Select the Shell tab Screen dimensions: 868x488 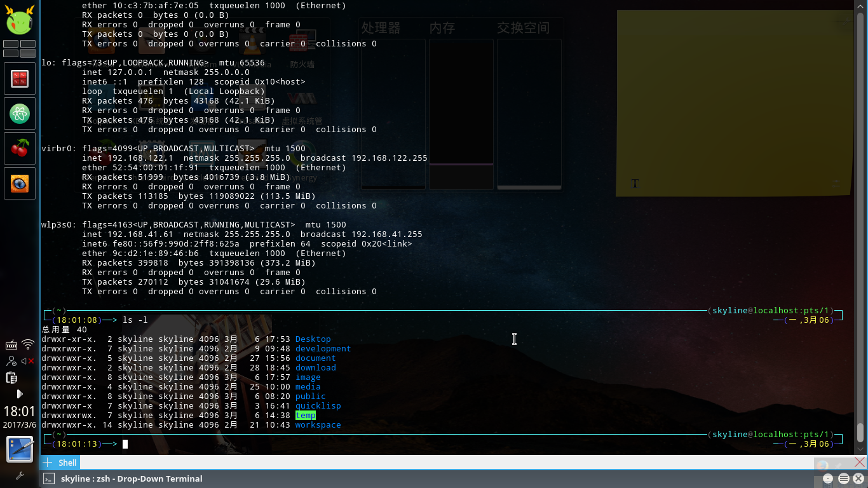coord(67,463)
